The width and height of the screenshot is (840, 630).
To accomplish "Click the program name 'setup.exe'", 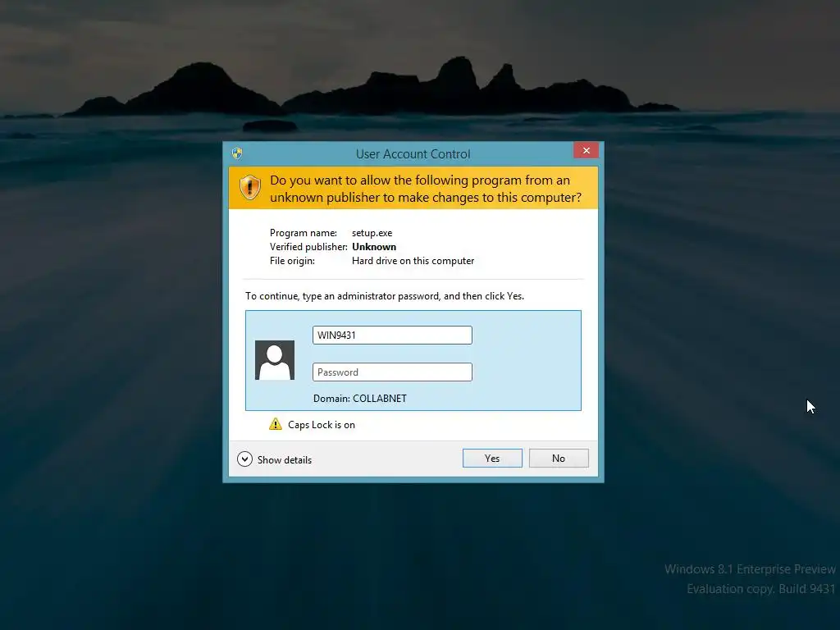I will point(372,233).
